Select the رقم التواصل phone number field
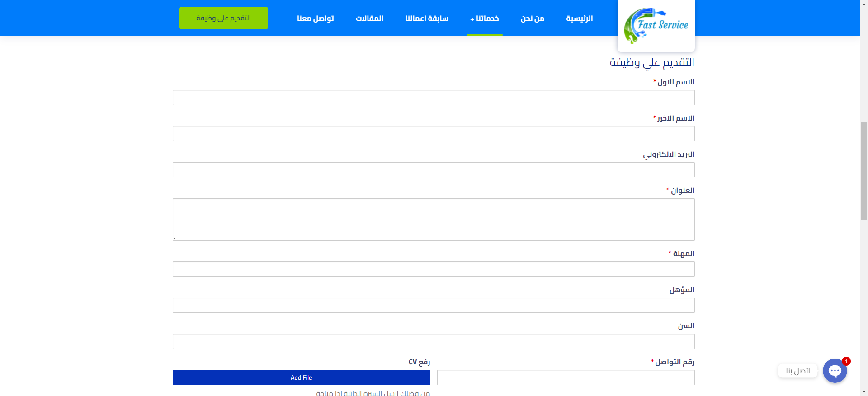 click(566, 377)
